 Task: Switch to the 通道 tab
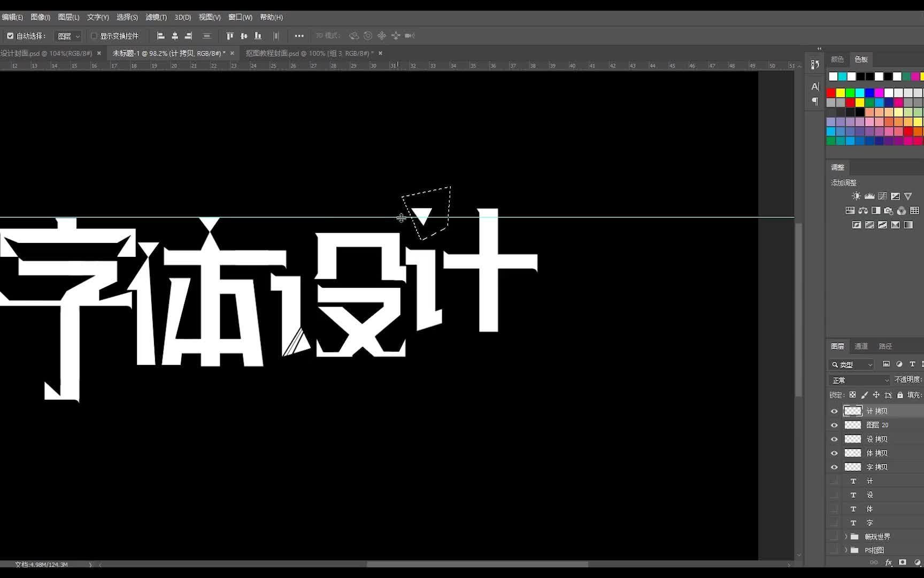[861, 346]
